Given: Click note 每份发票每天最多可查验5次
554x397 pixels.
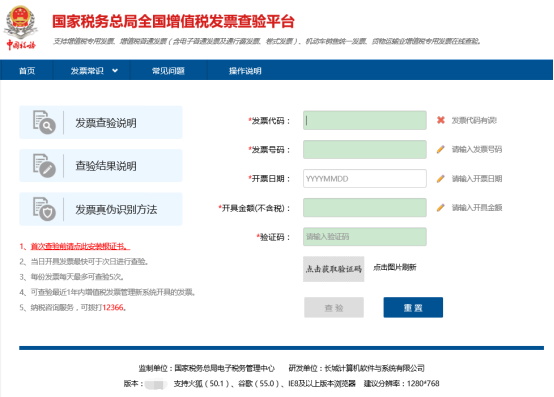Looking at the screenshot, I should click(77, 277).
